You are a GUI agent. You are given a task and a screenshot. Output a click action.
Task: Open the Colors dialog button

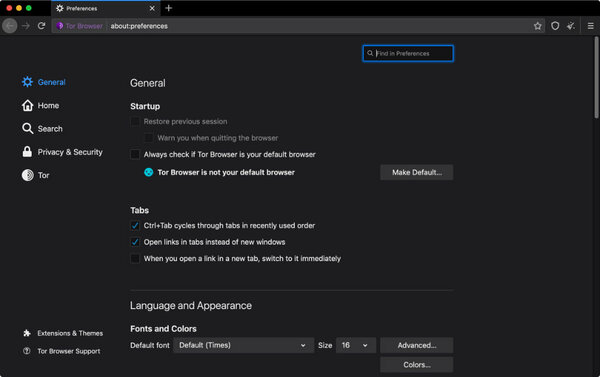click(x=417, y=365)
